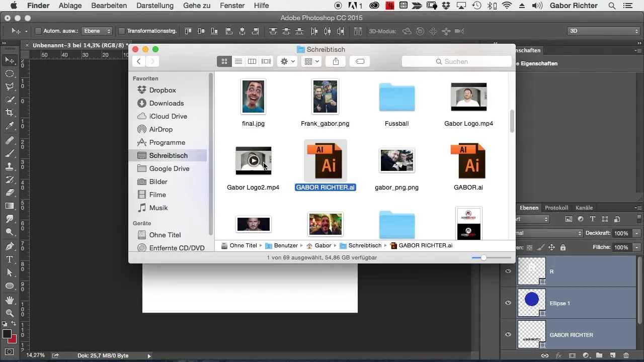Open the Fläche dropdown arrow
644x362 pixels.
pos(637,247)
